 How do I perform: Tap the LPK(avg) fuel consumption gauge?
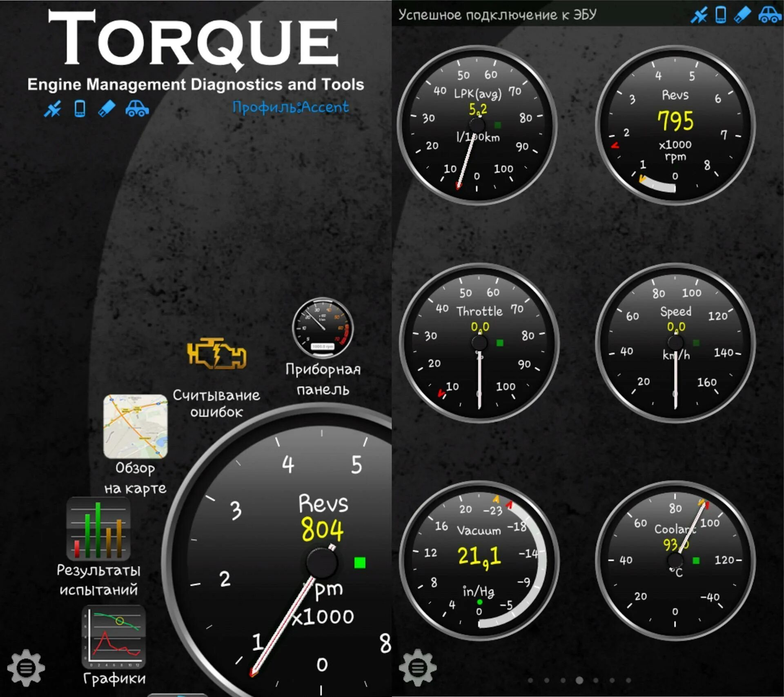(x=477, y=125)
